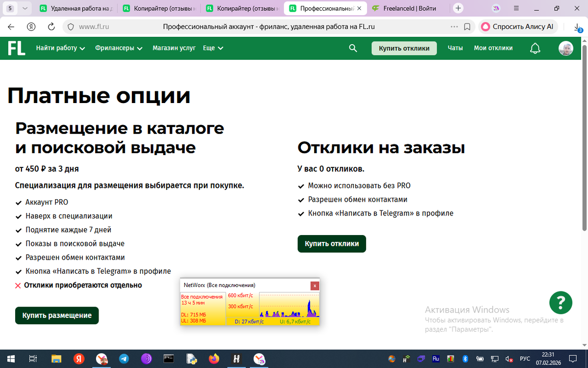Open the command prompt taskbar icon
This screenshot has width=588, height=368.
click(169, 359)
